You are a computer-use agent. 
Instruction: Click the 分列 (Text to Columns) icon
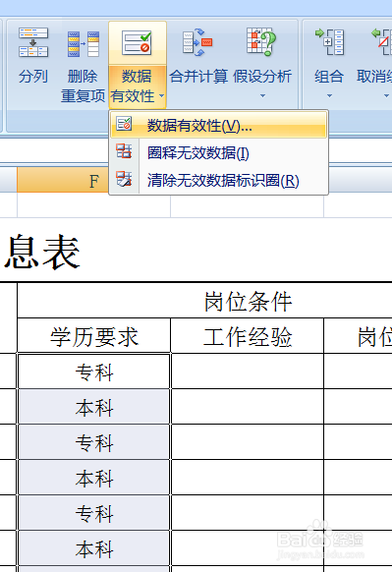click(x=33, y=42)
